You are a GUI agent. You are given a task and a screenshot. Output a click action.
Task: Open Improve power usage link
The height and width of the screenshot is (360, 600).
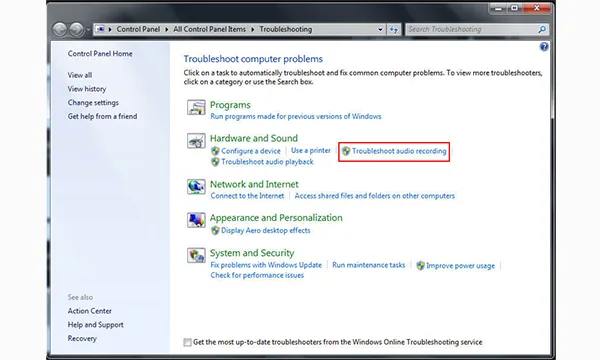click(460, 266)
